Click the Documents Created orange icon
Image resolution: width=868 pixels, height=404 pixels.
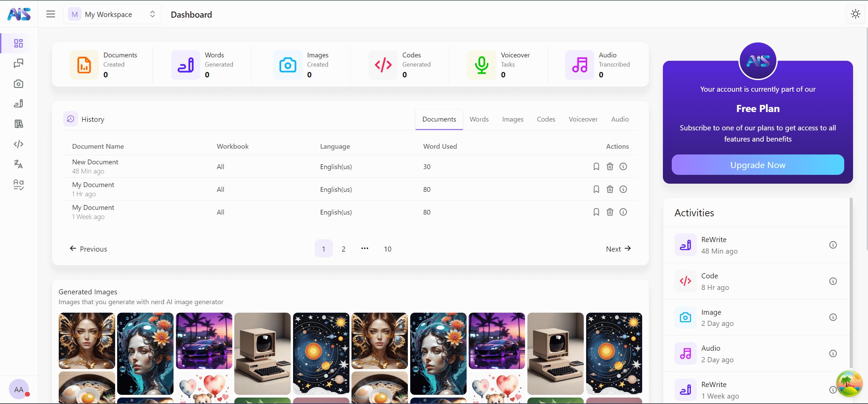[84, 65]
